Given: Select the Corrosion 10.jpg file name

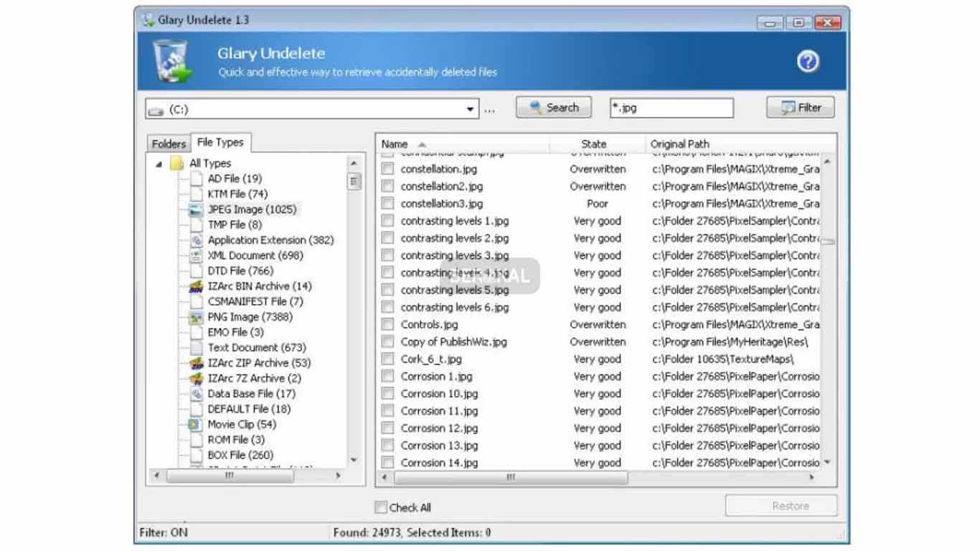Looking at the screenshot, I should click(x=439, y=393).
